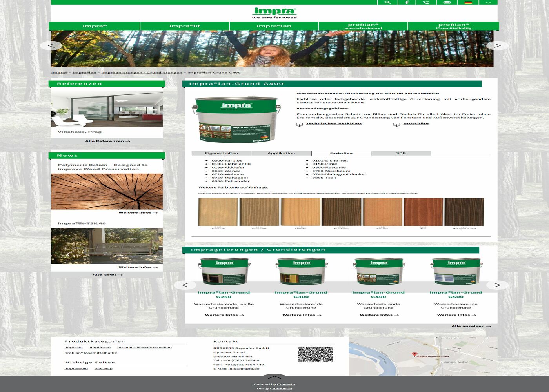Click Alle News link
Screen dimensions: 549x392
[x=108, y=275]
